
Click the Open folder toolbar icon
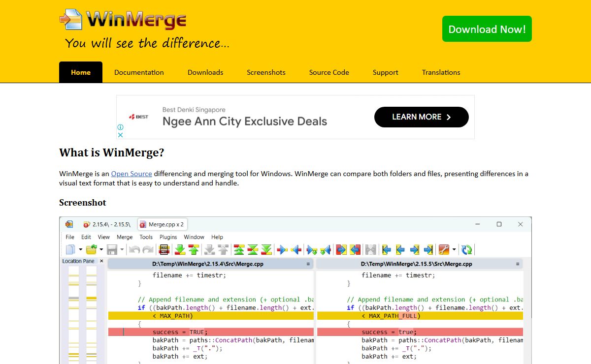pyautogui.click(x=91, y=250)
